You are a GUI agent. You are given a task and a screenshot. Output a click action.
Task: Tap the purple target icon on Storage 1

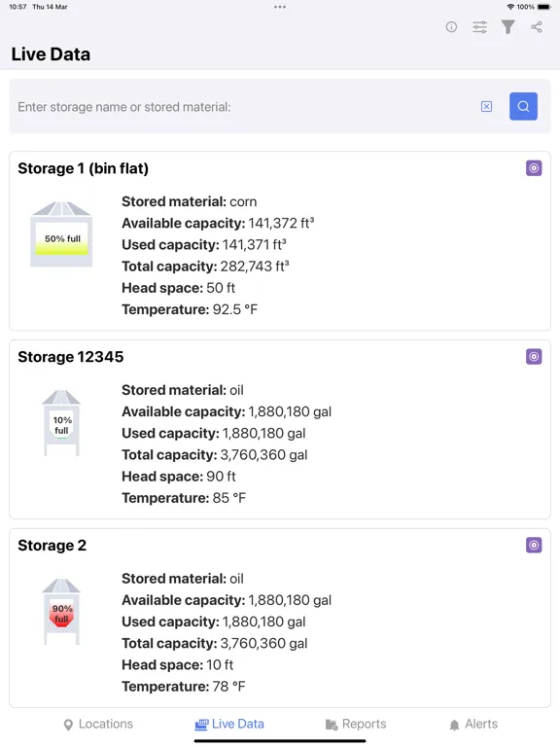click(534, 168)
